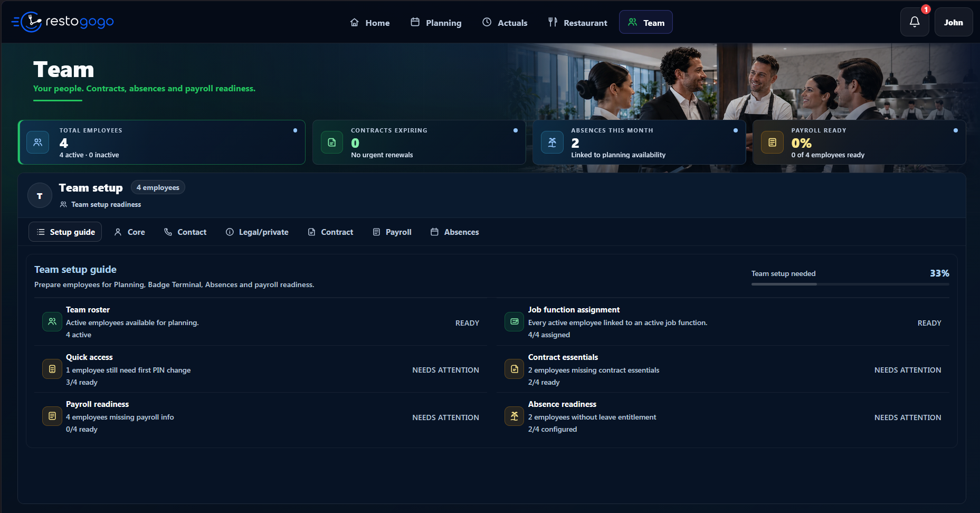The height and width of the screenshot is (513, 980).
Task: Click the Contracts Expiring document icon
Action: (x=332, y=142)
